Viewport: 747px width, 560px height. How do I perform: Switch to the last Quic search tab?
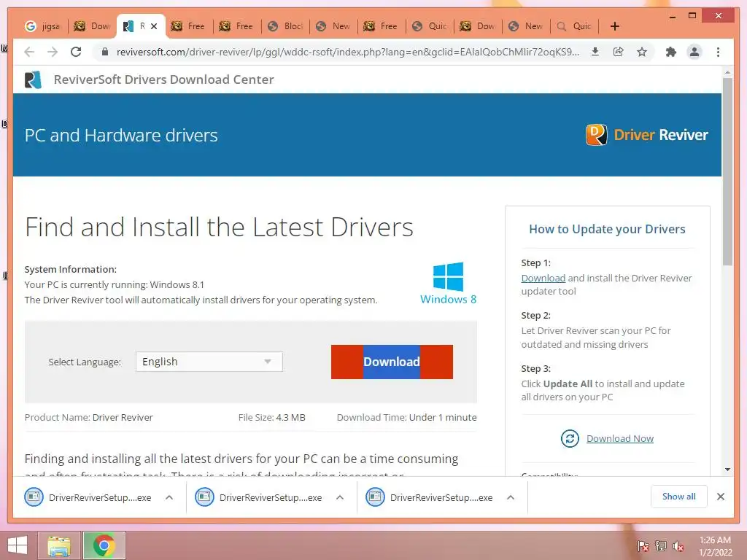click(575, 26)
